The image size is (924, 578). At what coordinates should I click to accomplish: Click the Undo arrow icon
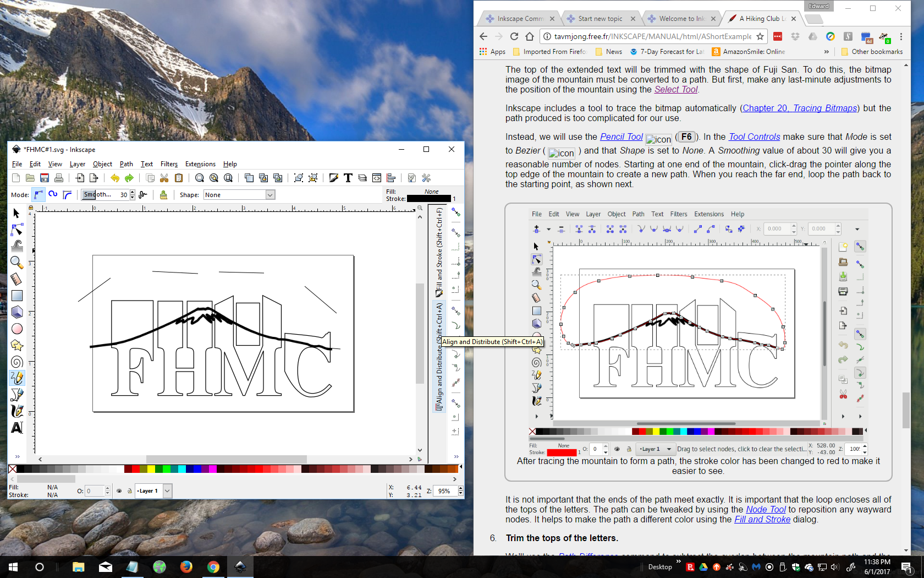[x=114, y=178]
